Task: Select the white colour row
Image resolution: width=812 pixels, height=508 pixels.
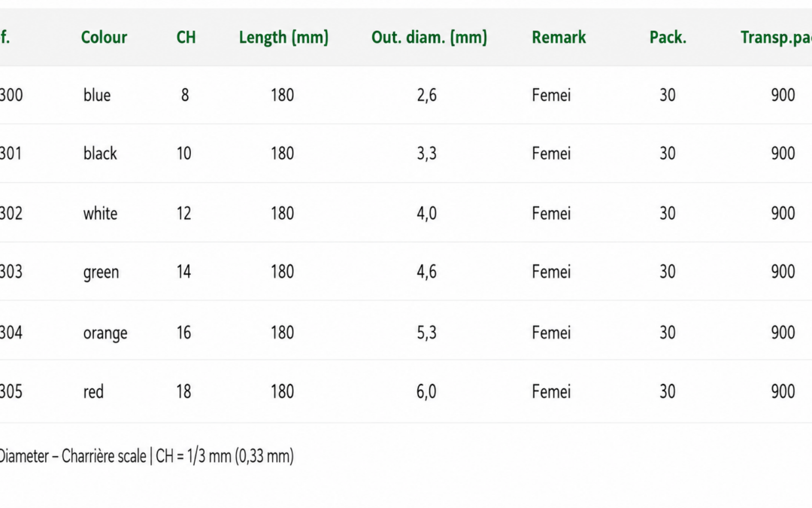Action: 406,212
